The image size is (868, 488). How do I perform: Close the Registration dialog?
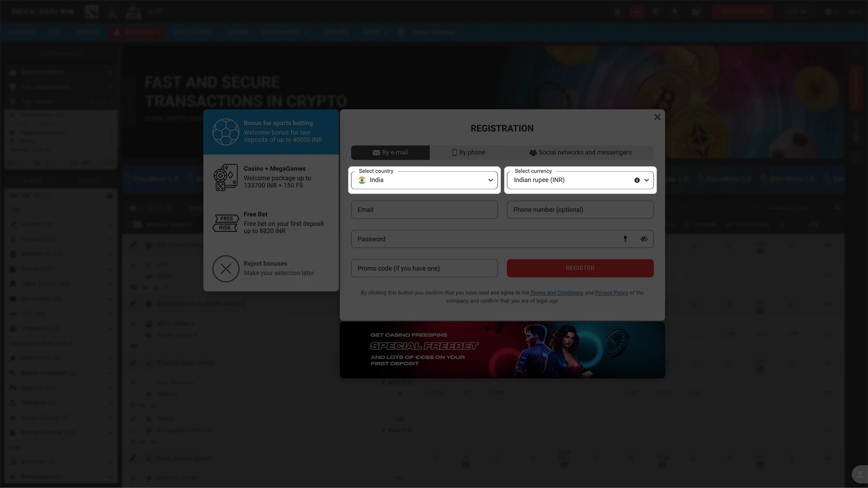point(657,117)
